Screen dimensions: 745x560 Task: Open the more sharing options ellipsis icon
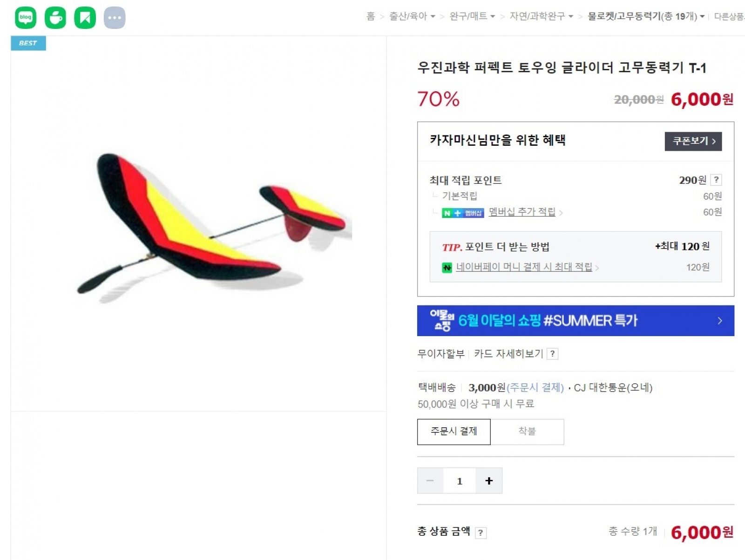point(115,18)
